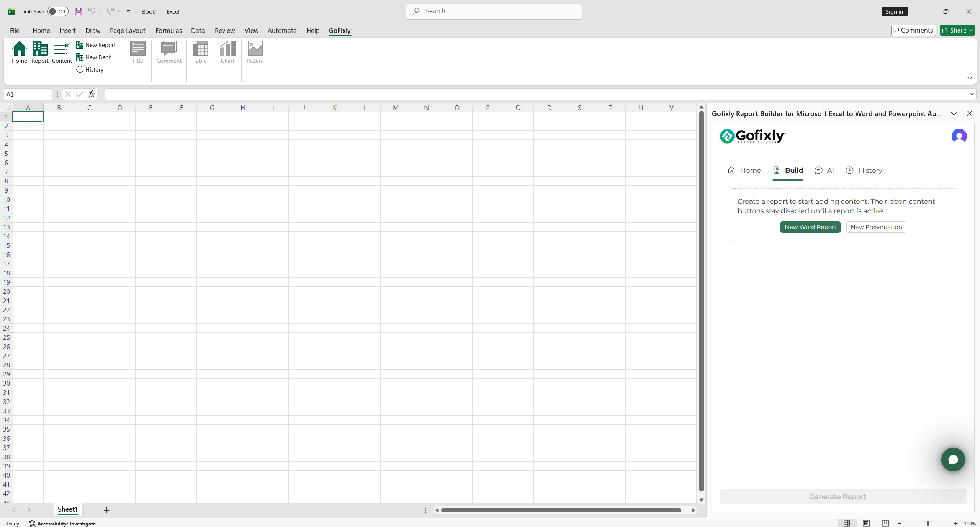This screenshot has width=980, height=527.
Task: Click the horizontal scrollbar thumb
Action: click(x=561, y=510)
